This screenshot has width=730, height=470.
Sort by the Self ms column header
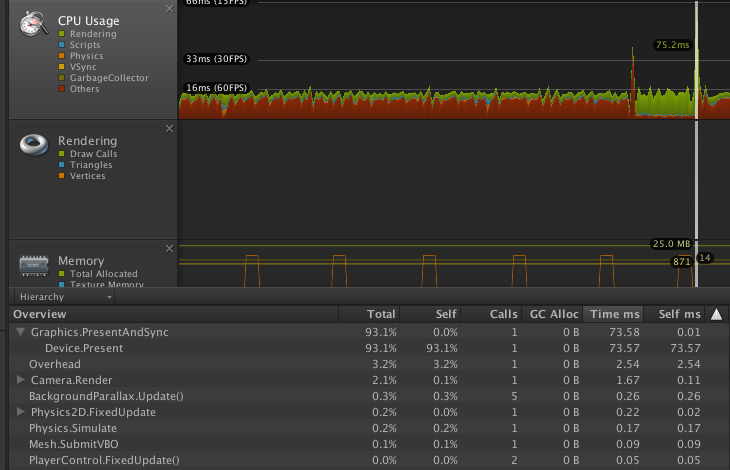coord(675,314)
